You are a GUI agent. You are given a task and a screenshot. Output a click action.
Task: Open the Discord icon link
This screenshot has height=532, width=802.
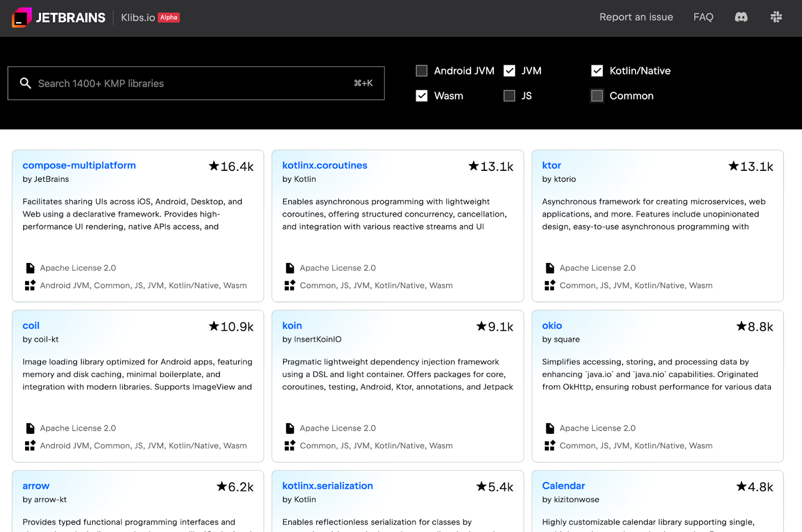tap(741, 17)
